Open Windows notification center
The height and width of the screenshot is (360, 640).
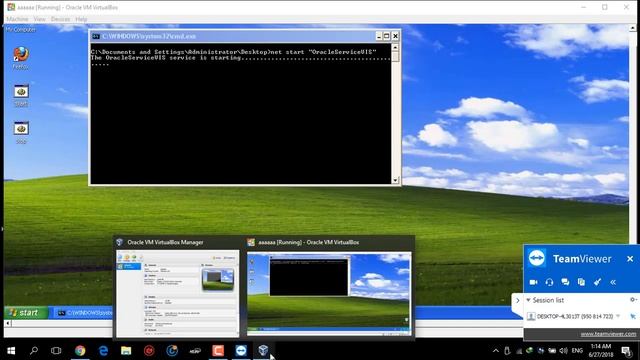click(x=627, y=351)
